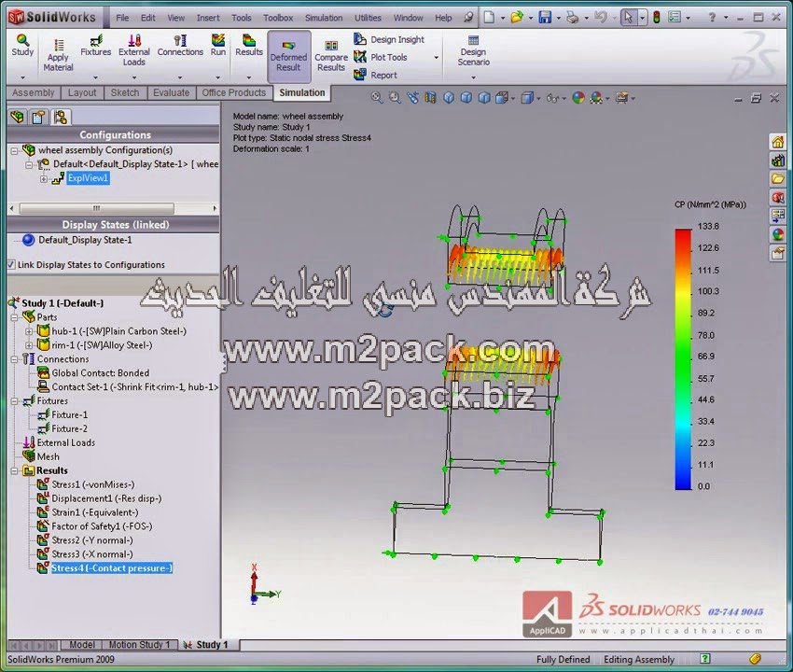Open External Loads tool

click(134, 50)
